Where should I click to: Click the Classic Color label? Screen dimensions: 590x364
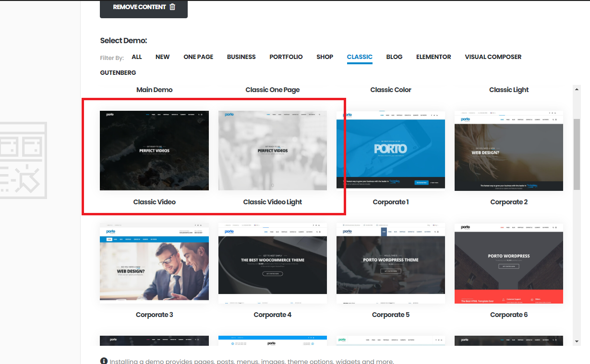click(391, 90)
